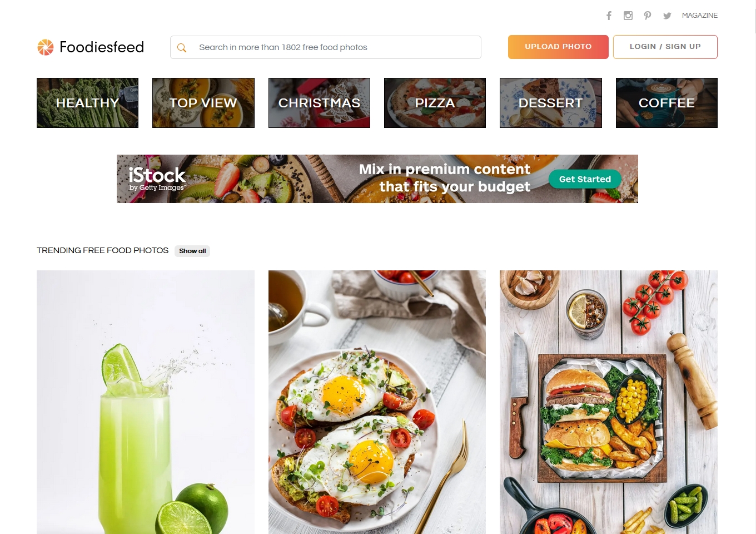Screen dimensions: 756x534
Task: Click the Foodiesfeed orange logo icon
Action: pos(46,47)
